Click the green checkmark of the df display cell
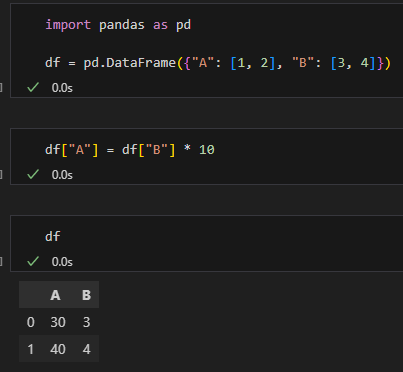Viewport: 403px width, 372px height. pyautogui.click(x=33, y=261)
